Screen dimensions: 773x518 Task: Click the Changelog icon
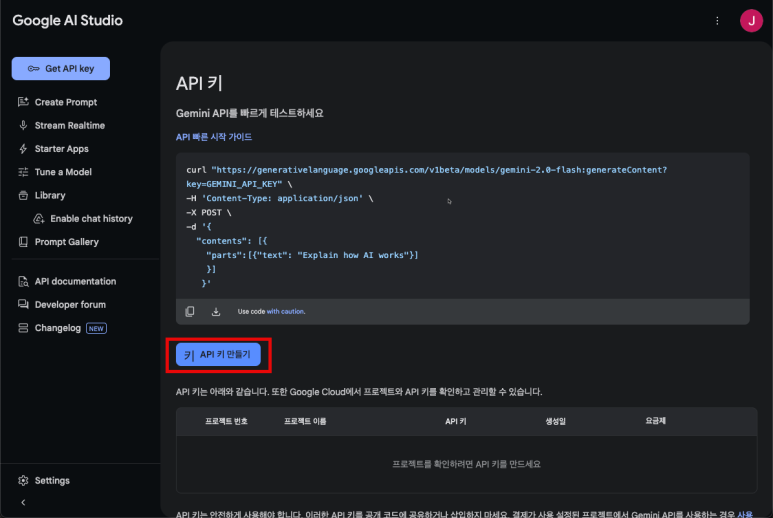pos(23,328)
